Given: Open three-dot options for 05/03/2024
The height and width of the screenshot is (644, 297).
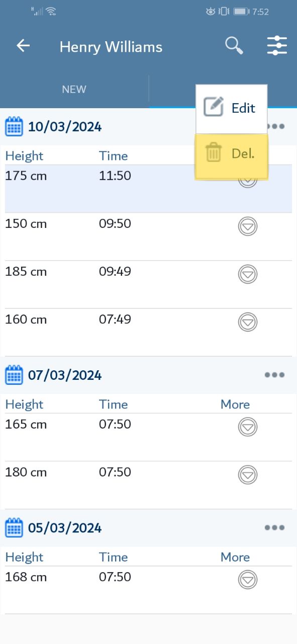Looking at the screenshot, I should [x=274, y=528].
